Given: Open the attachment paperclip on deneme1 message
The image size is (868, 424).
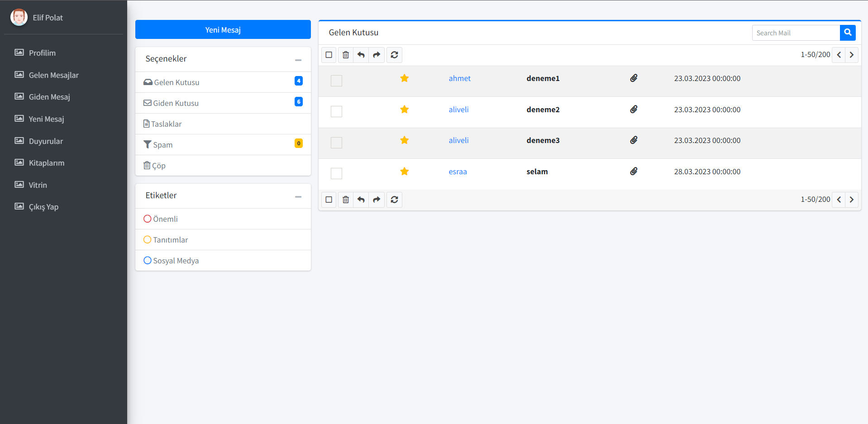Looking at the screenshot, I should [x=634, y=77].
